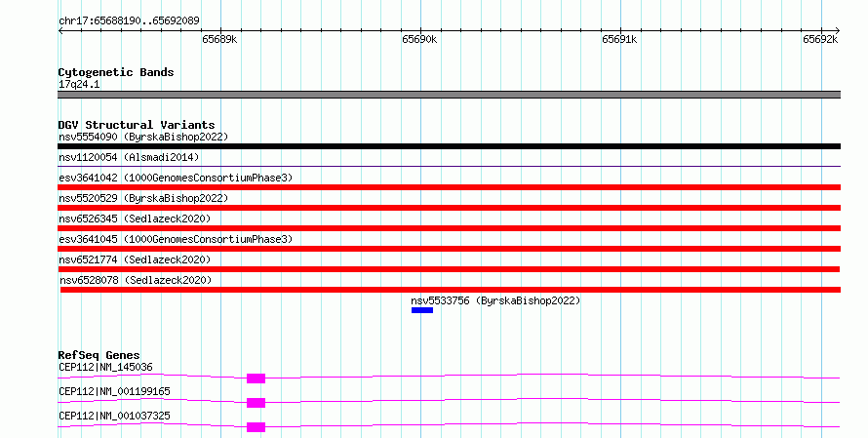Image resolution: width=868 pixels, height=438 pixels.
Task: Click the small blue nsv5533756 variant bar
Action: pos(422,310)
